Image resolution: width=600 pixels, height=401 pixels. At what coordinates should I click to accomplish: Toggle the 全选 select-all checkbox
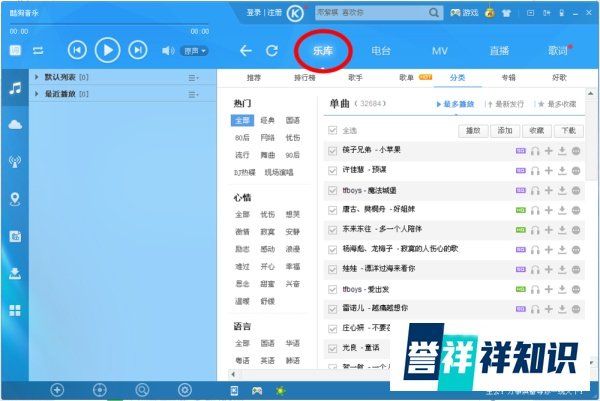[x=332, y=130]
